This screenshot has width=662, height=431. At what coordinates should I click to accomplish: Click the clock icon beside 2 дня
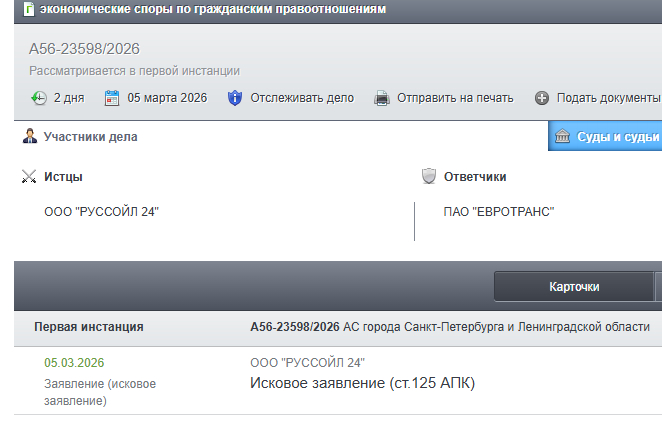tap(38, 98)
